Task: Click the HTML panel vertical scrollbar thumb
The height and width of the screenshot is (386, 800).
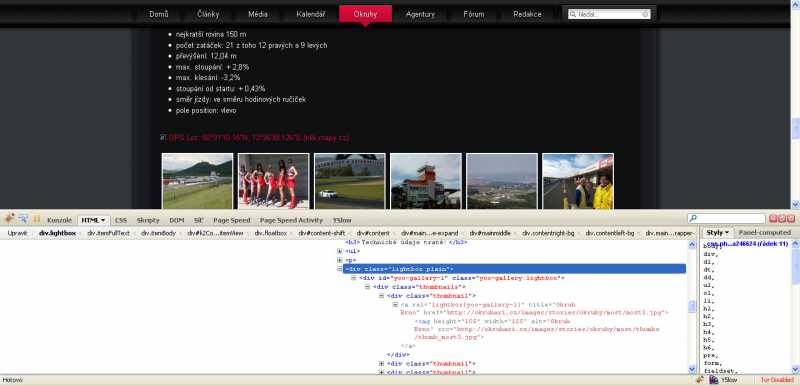Action: click(692, 306)
